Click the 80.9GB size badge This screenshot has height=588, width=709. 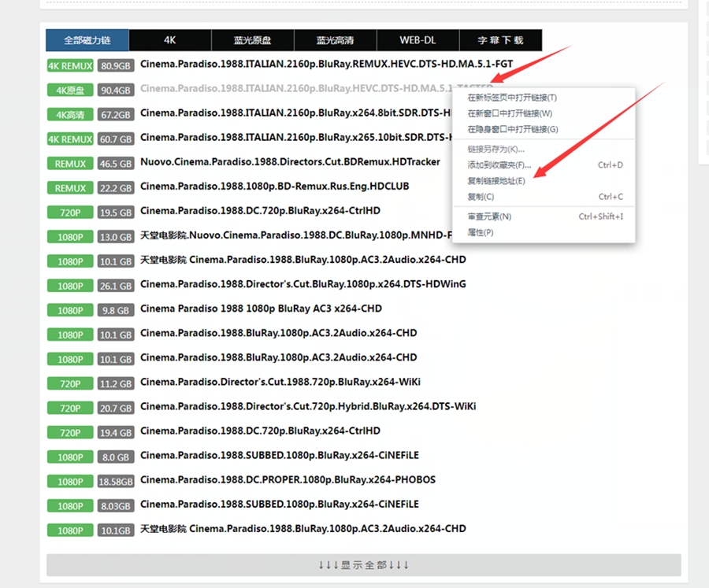coord(116,65)
